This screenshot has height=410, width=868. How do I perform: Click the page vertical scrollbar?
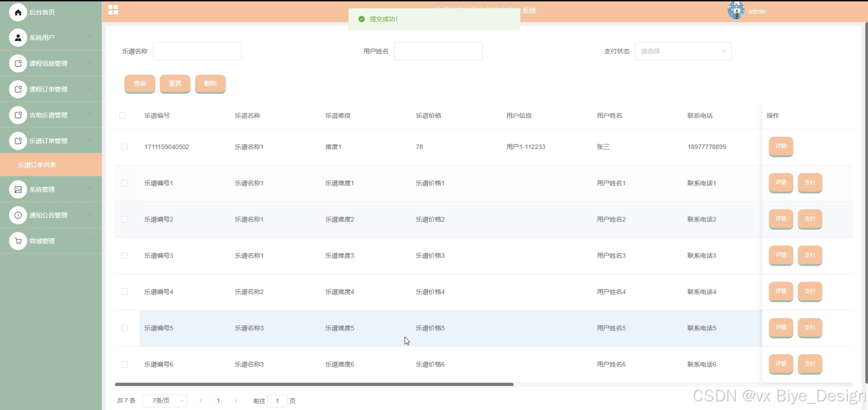click(x=866, y=204)
